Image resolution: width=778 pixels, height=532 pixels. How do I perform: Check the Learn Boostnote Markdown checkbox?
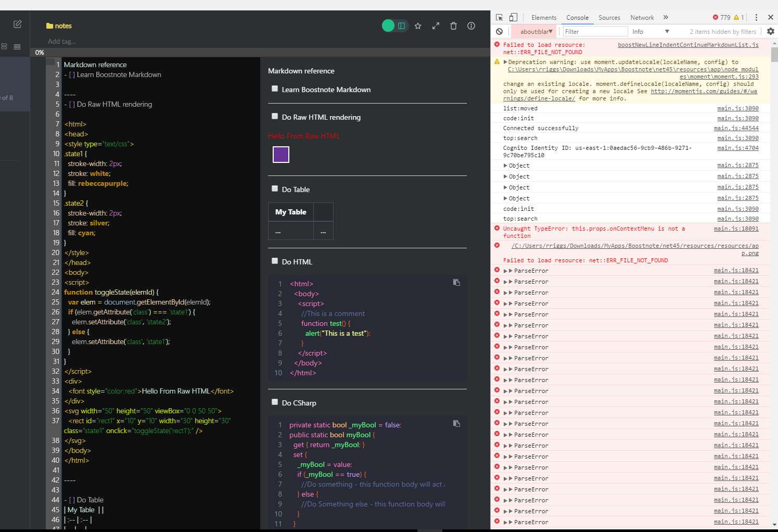275,88
